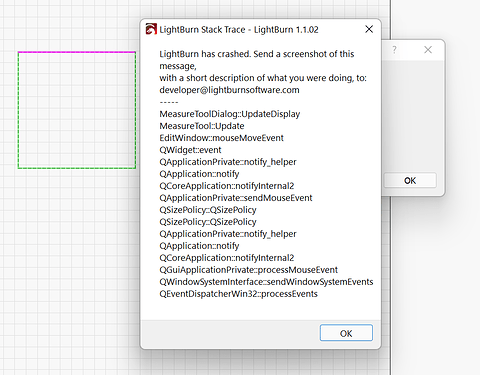Select the magenta top edge of the rectangle
Viewport: 480px width, 375px height.
(77, 52)
